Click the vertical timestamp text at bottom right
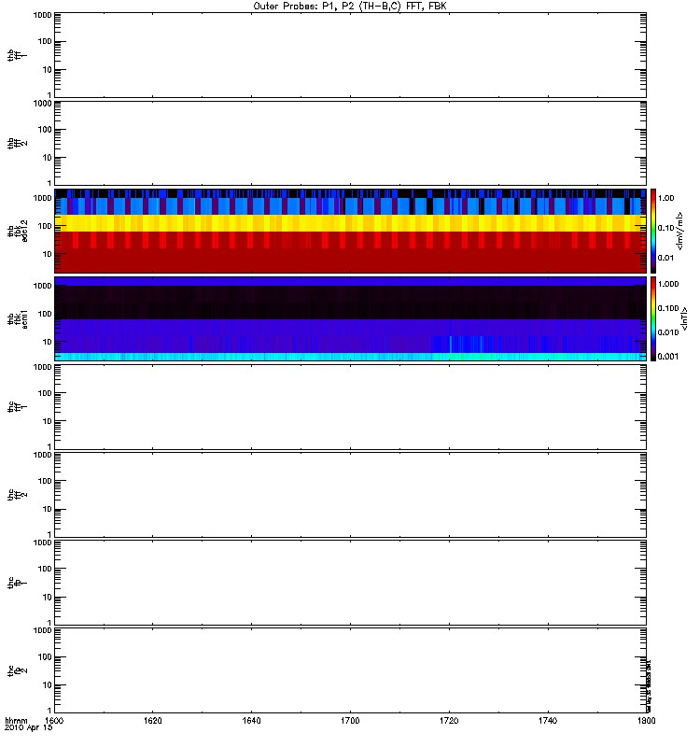Viewport: 700px width, 747px height. [649, 686]
